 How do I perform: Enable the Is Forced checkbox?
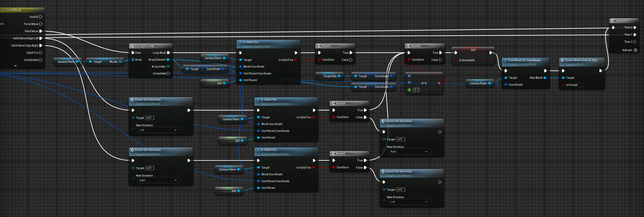(581, 85)
